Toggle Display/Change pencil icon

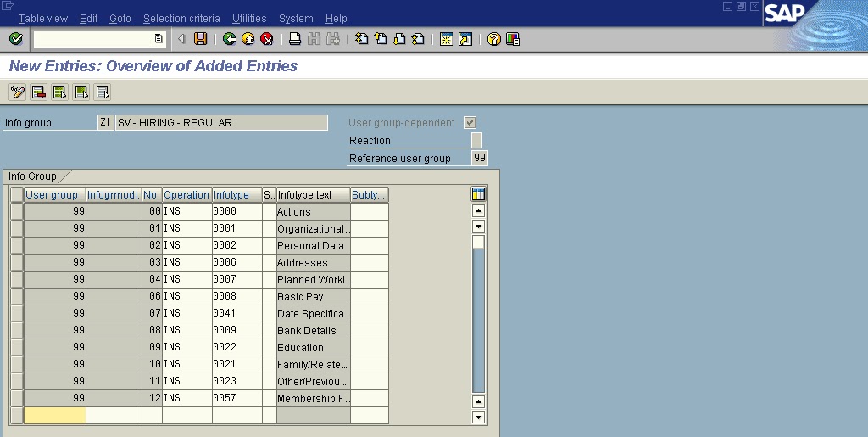point(17,92)
